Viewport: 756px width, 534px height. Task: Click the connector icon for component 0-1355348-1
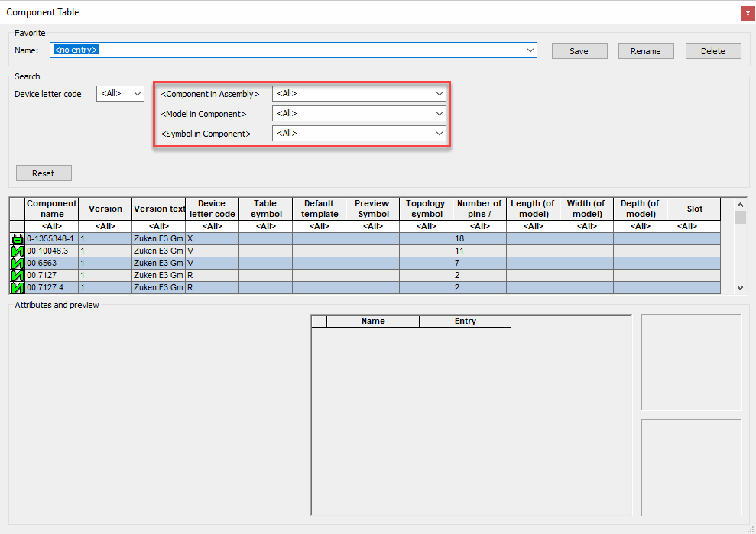[18, 238]
